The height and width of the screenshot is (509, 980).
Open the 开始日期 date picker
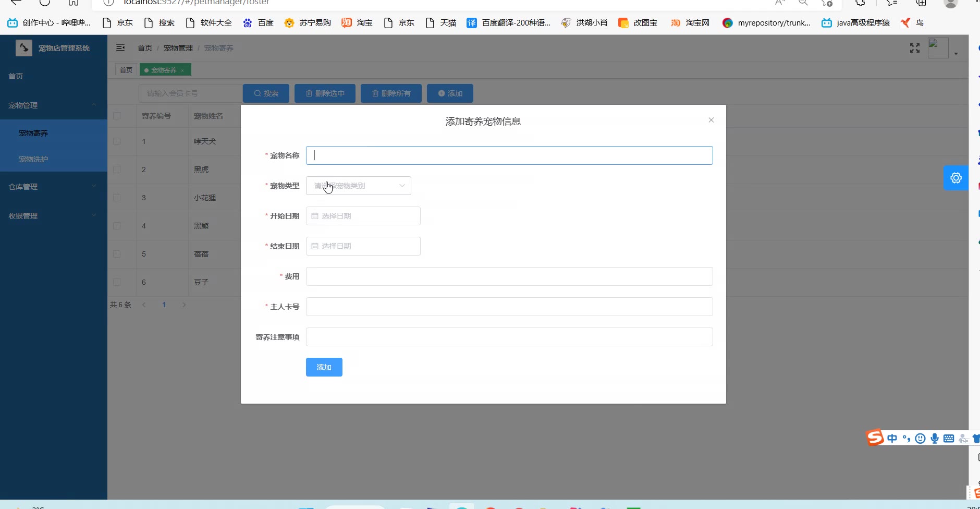tap(363, 216)
